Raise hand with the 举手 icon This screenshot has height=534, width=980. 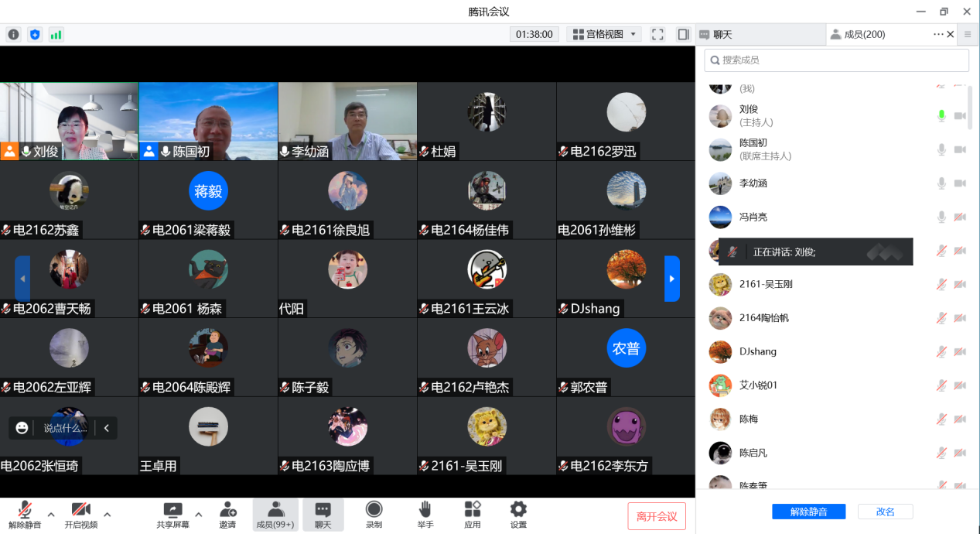pos(425,509)
